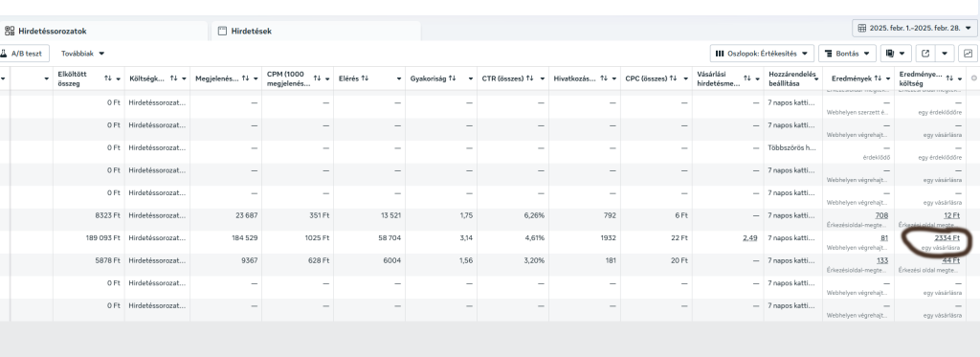This screenshot has height=357, width=980.
Task: Click the purchase ROAS value 2,49
Action: point(750,237)
